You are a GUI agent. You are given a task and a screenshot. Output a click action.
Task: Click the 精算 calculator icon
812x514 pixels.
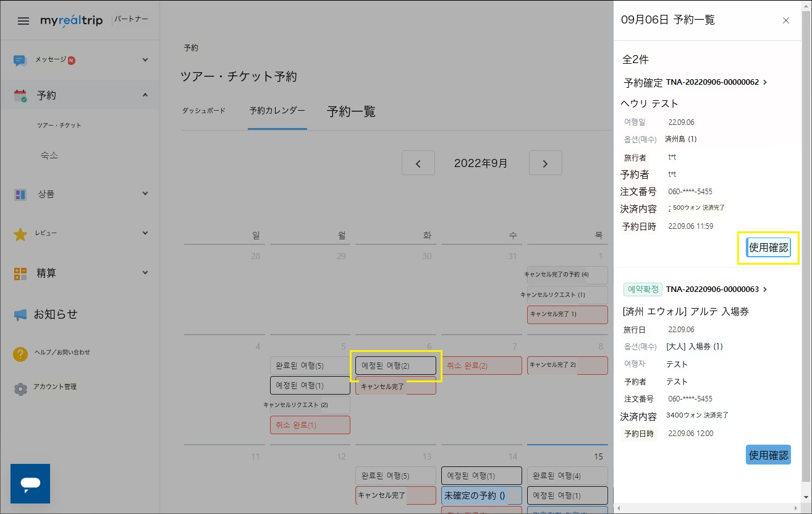[20, 273]
